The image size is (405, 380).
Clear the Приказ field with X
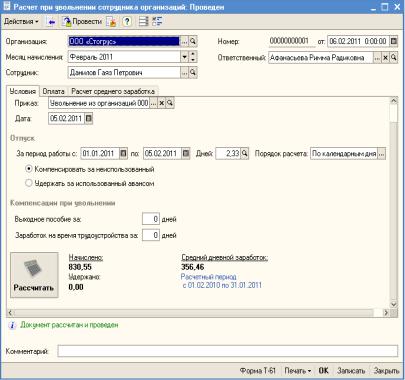click(x=161, y=103)
